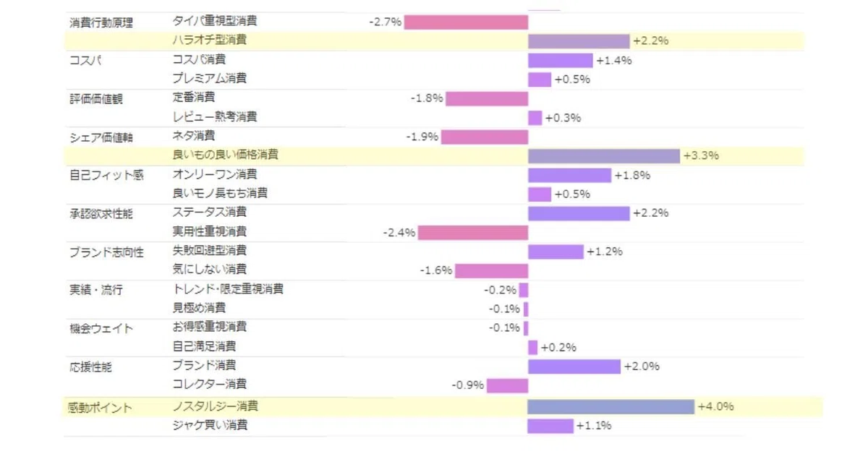Image resolution: width=868 pixels, height=454 pixels.
Task: Click the オンリーワン消費 +1.8% bar
Action: click(x=570, y=175)
